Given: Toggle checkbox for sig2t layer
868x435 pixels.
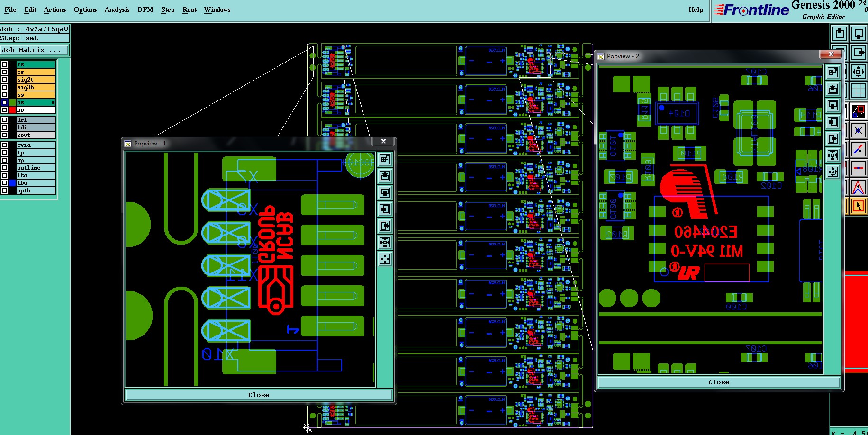Looking at the screenshot, I should coord(5,80).
